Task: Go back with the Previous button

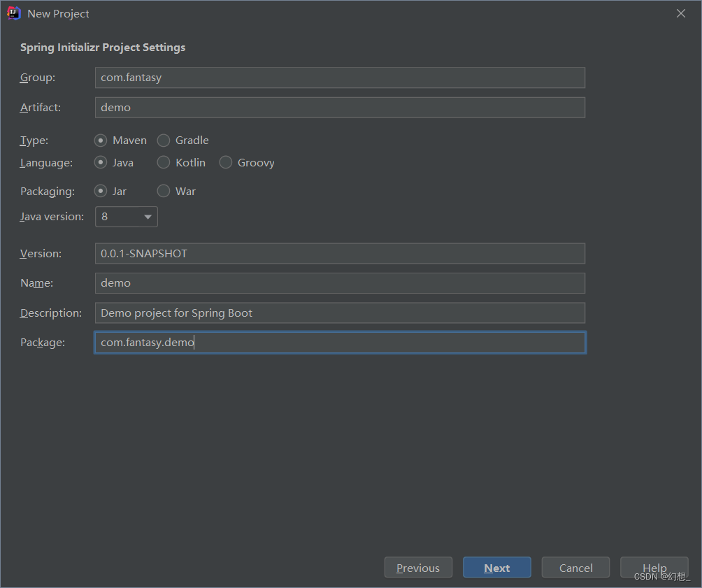Action: 418,568
